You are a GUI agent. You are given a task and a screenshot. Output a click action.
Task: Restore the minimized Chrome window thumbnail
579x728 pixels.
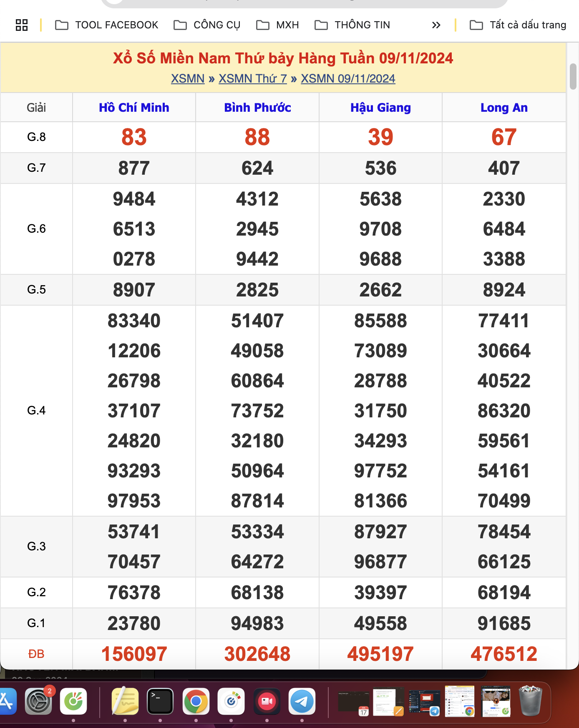tap(460, 701)
